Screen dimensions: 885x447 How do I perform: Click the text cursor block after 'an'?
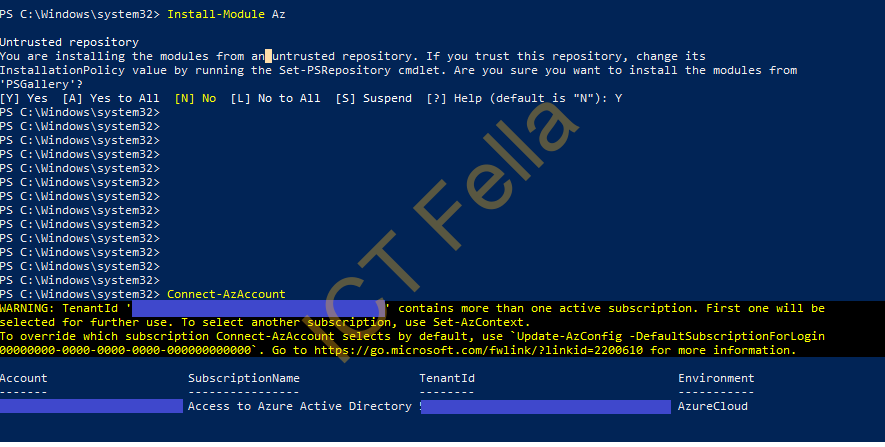(269, 56)
